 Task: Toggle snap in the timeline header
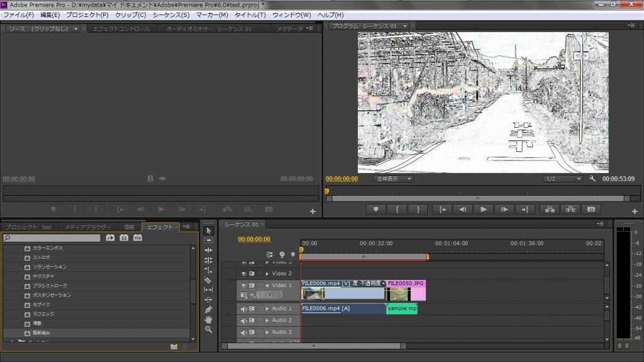[270, 254]
